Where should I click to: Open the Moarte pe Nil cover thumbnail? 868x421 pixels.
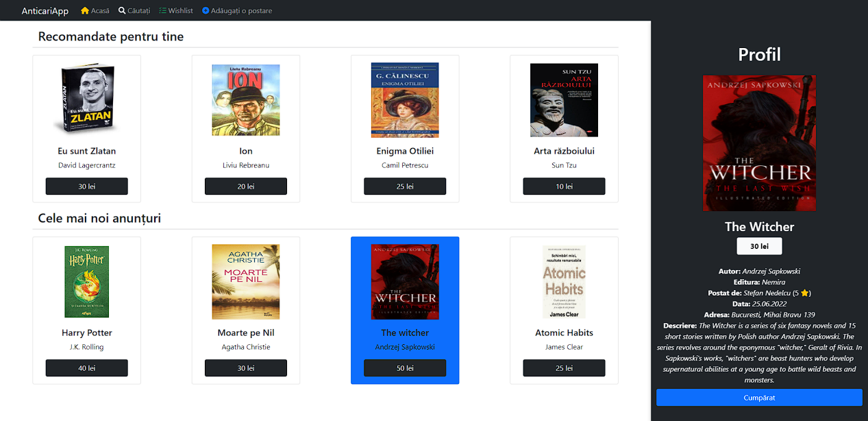pos(246,282)
